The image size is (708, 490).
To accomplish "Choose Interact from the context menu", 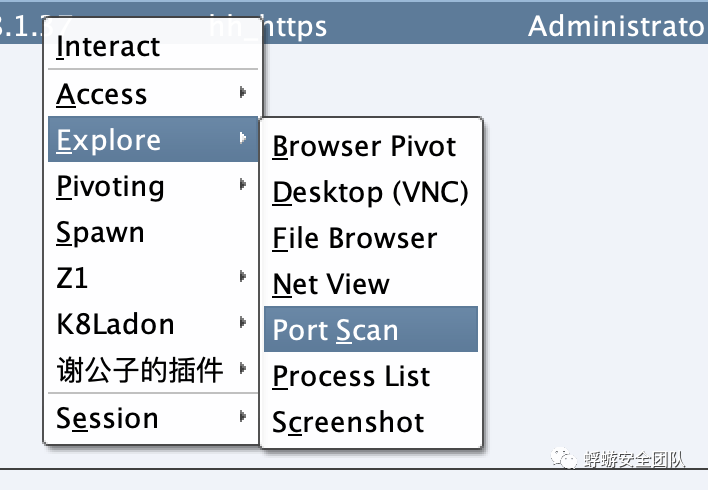I will click(108, 47).
